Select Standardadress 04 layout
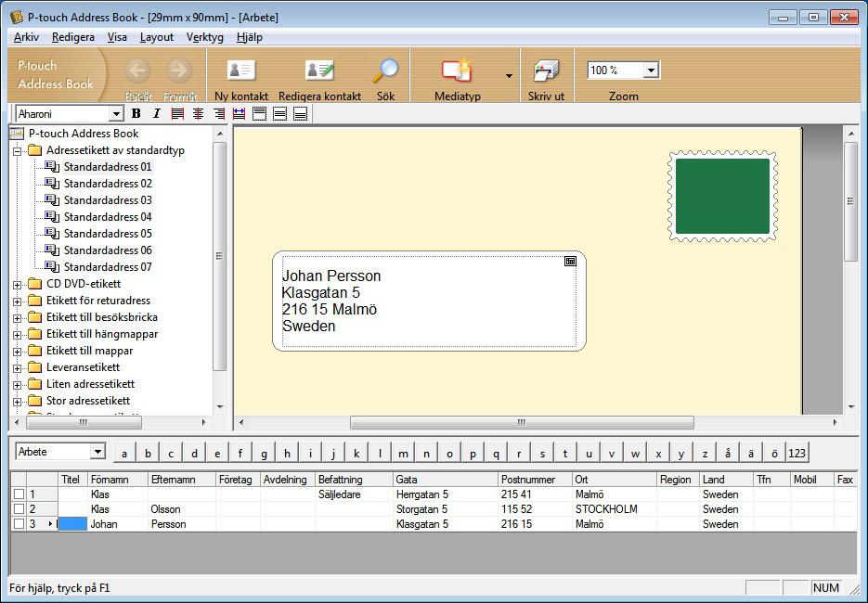 [108, 217]
